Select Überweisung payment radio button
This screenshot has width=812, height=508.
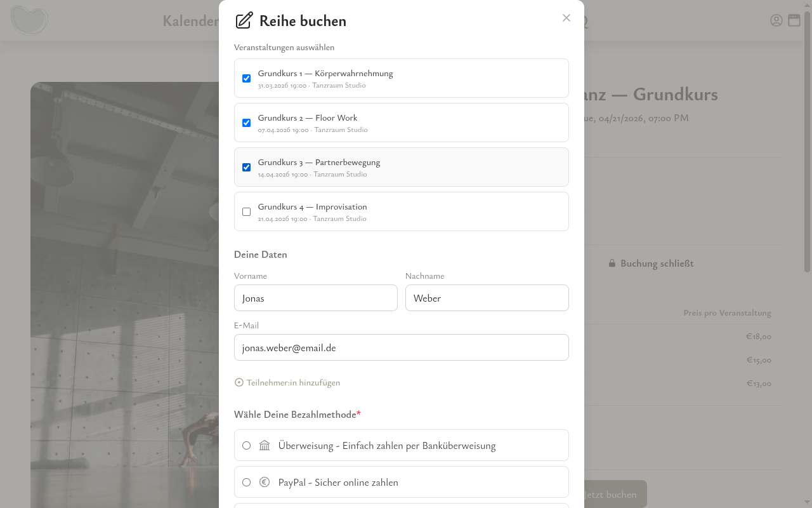click(x=247, y=446)
